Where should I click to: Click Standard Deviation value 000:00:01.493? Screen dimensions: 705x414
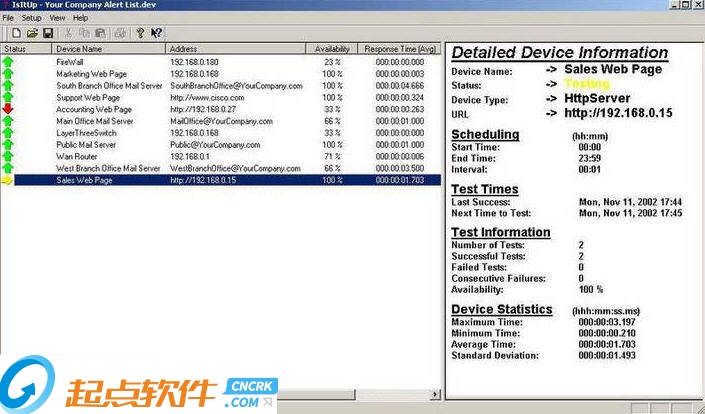click(607, 355)
